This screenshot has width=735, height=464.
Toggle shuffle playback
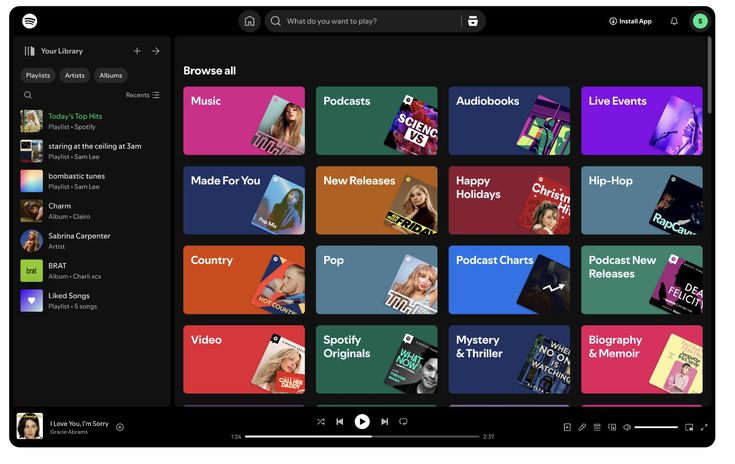(321, 422)
